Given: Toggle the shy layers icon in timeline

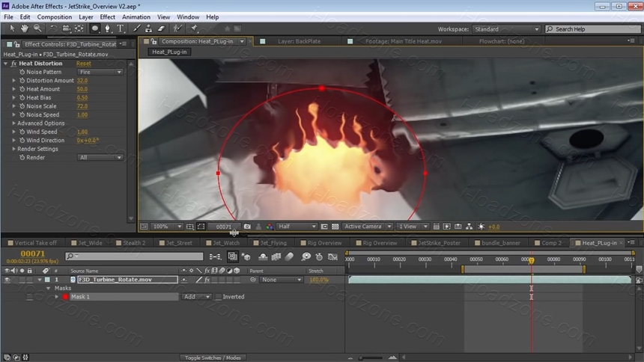Looking at the screenshot, I should pos(263,257).
